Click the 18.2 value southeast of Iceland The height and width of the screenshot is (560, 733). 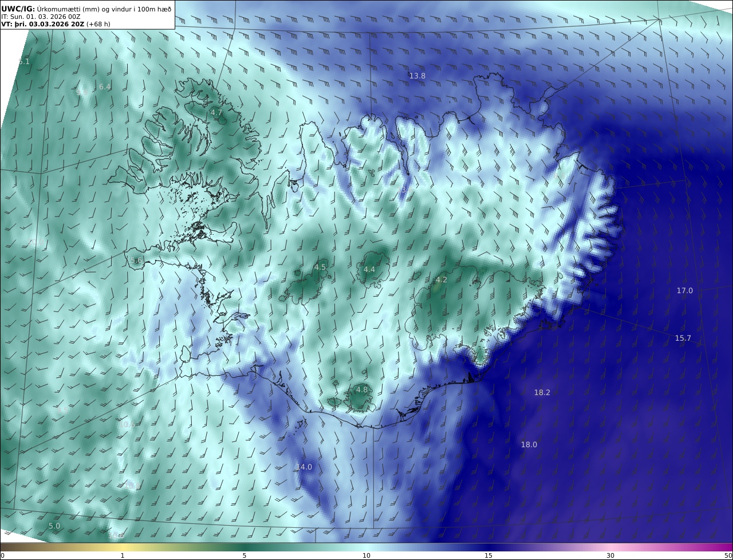click(x=542, y=393)
